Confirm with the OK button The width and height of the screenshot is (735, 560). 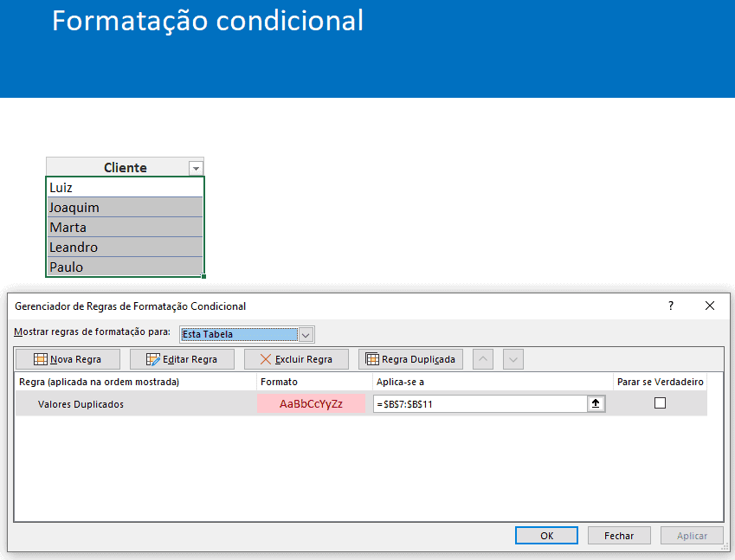[546, 536]
